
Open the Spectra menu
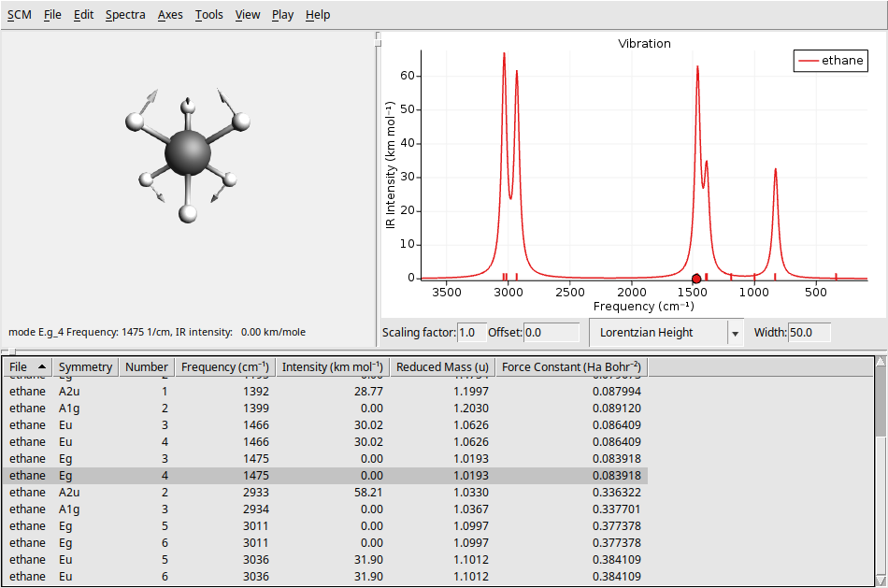click(125, 14)
